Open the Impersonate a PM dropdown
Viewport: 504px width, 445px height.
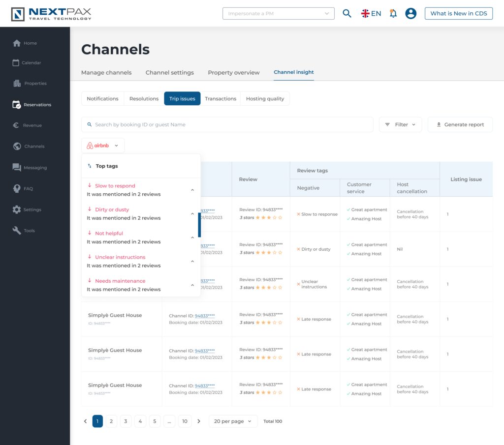[x=278, y=14]
